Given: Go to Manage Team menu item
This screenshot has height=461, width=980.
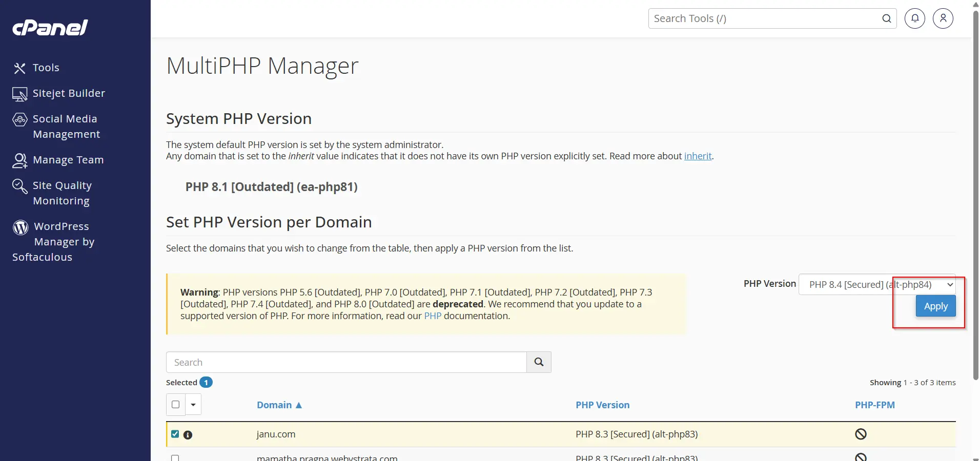Looking at the screenshot, I should (x=68, y=160).
